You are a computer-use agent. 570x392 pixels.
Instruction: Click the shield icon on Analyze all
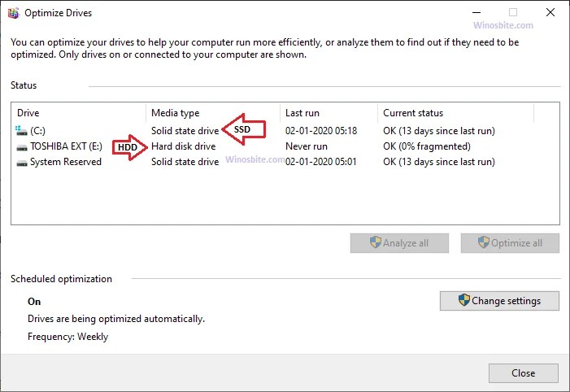[x=376, y=242]
